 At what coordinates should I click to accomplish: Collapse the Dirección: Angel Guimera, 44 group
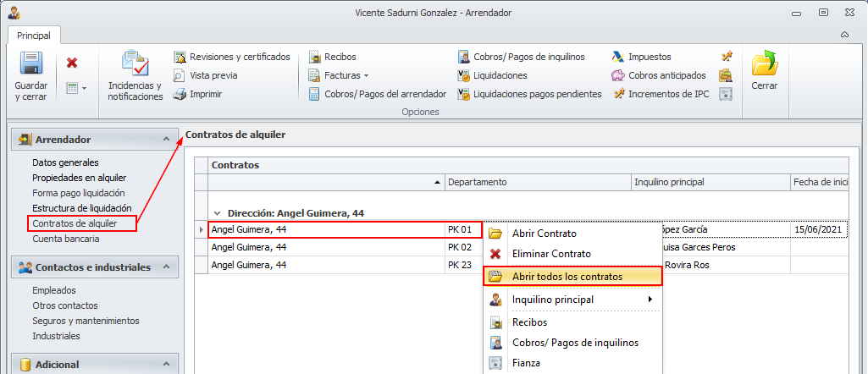(x=218, y=213)
